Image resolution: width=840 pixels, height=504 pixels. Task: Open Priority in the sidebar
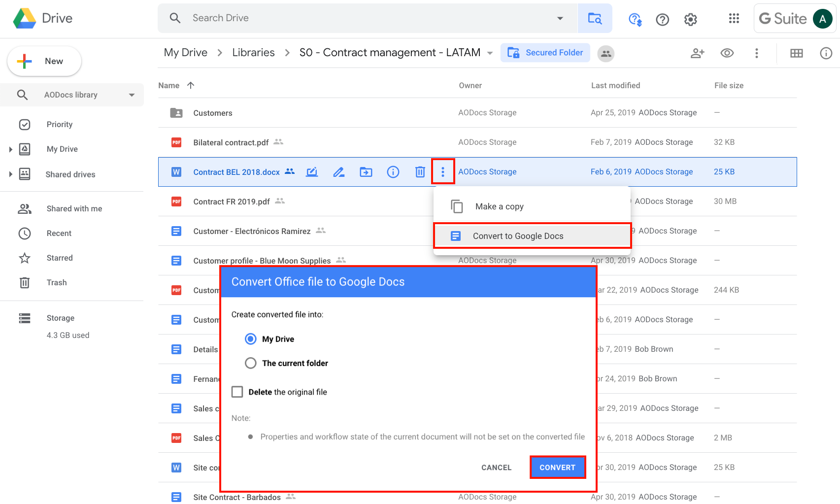click(60, 125)
